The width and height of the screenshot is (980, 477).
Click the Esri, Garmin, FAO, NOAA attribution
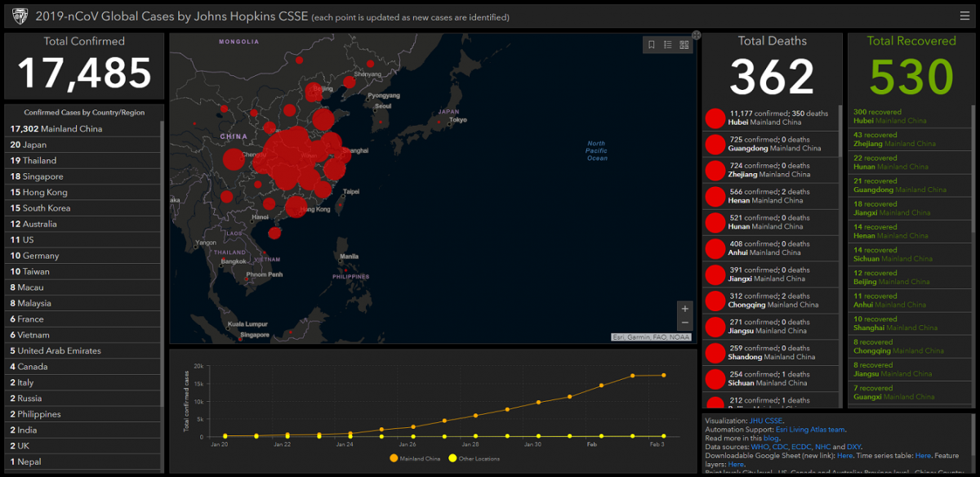(652, 337)
